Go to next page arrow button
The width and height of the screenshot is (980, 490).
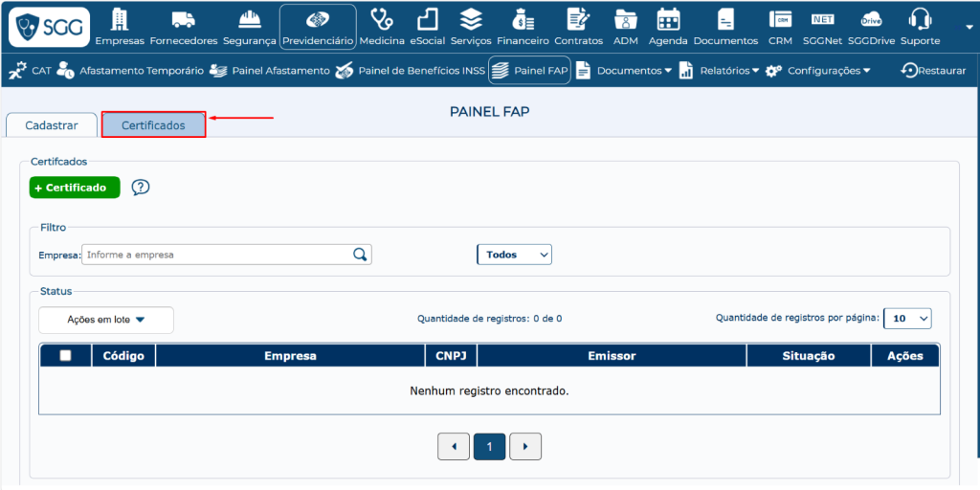click(525, 446)
